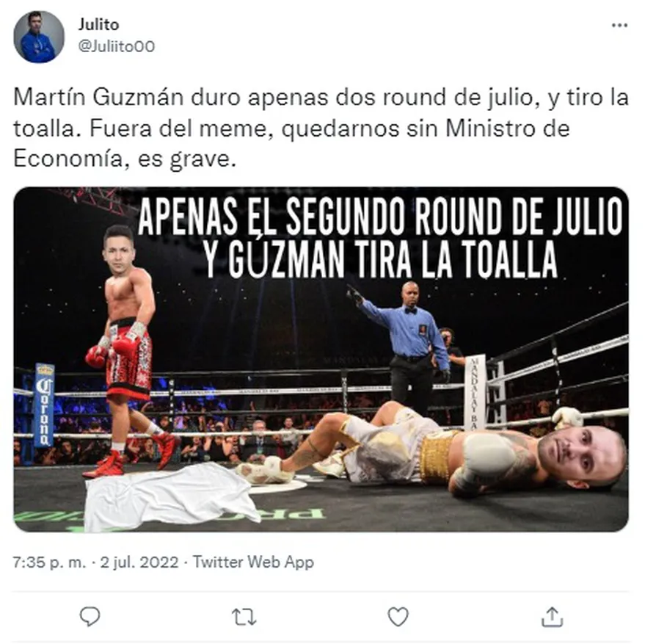Click the reply speech bubble icon
645x644 pixels.
tap(90, 616)
